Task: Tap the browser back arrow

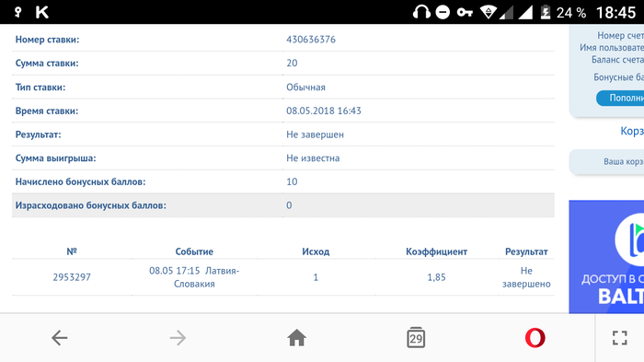Action: pos(60,338)
